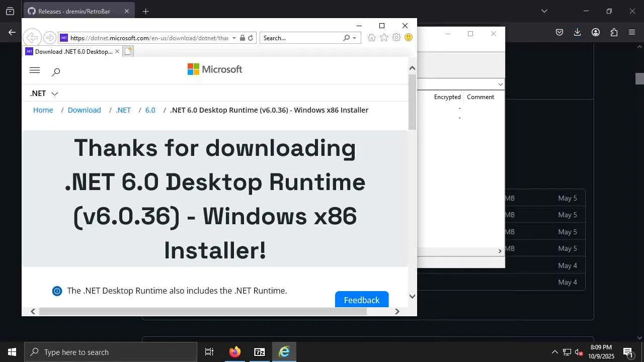Maximize the 7-Zip window
Screen dimensions: 644x362
tap(470, 34)
